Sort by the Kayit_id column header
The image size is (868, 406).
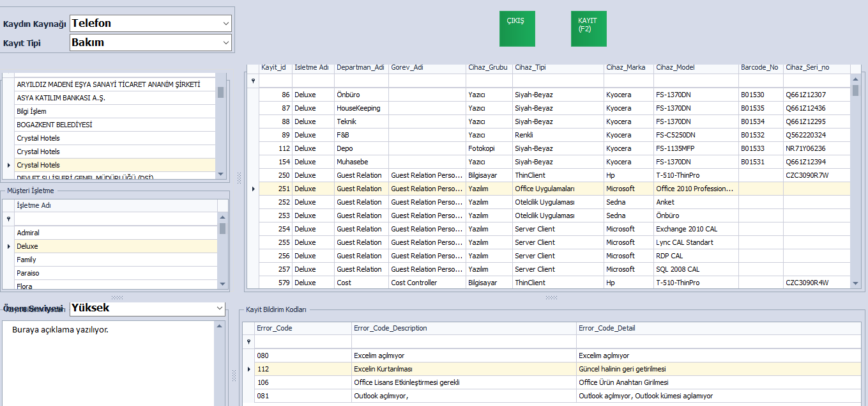[275, 68]
